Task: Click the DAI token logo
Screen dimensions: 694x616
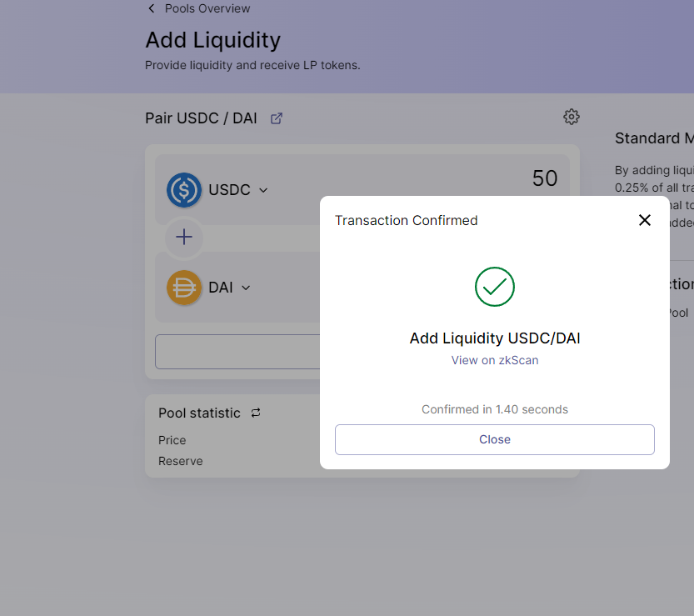Action: tap(184, 288)
